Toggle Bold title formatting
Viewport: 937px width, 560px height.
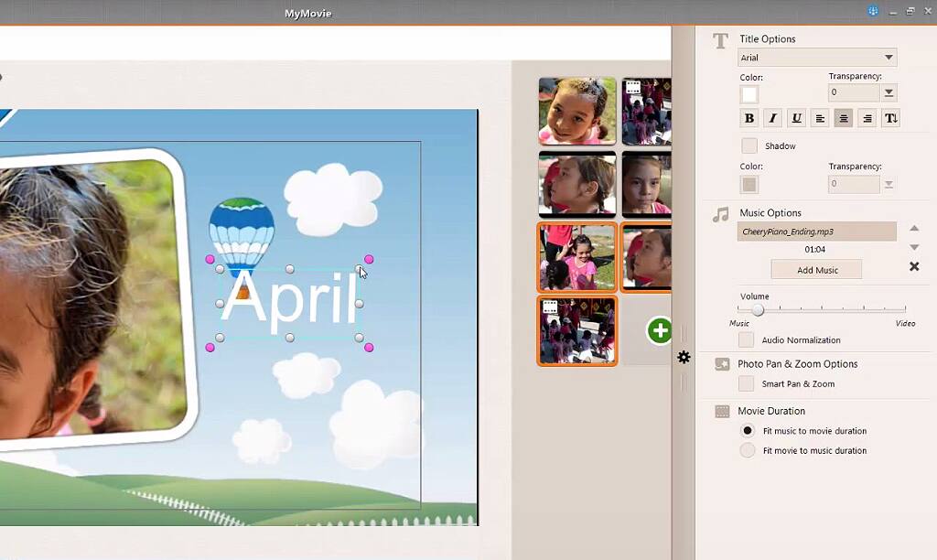click(749, 118)
